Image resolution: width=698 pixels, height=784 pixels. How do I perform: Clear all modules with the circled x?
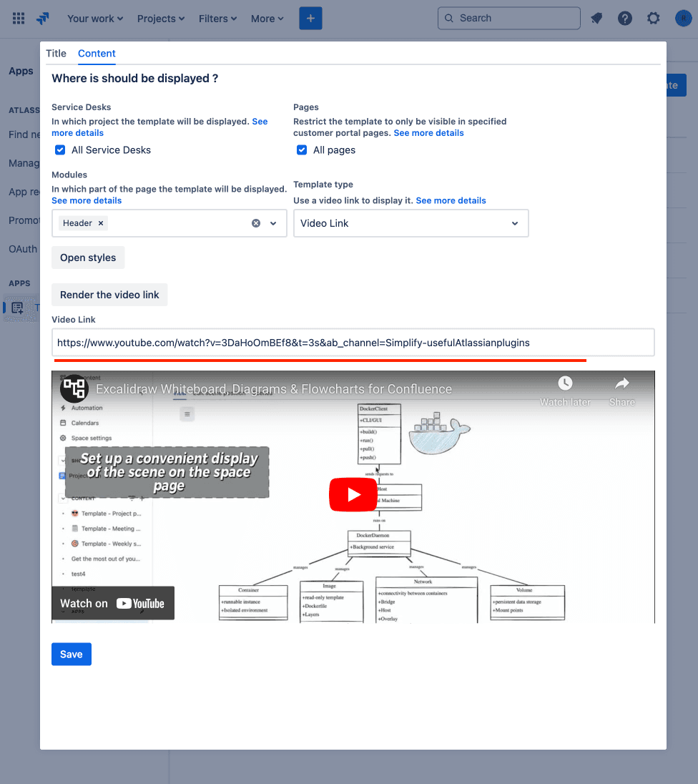click(x=256, y=223)
